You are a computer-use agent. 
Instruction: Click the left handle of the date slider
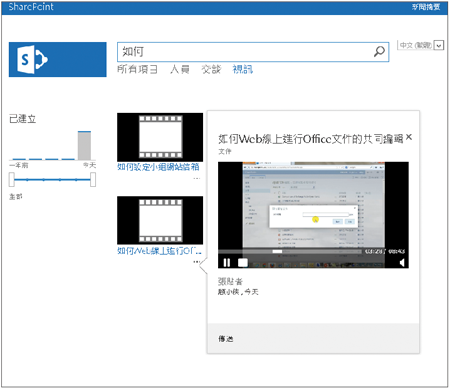(12, 179)
